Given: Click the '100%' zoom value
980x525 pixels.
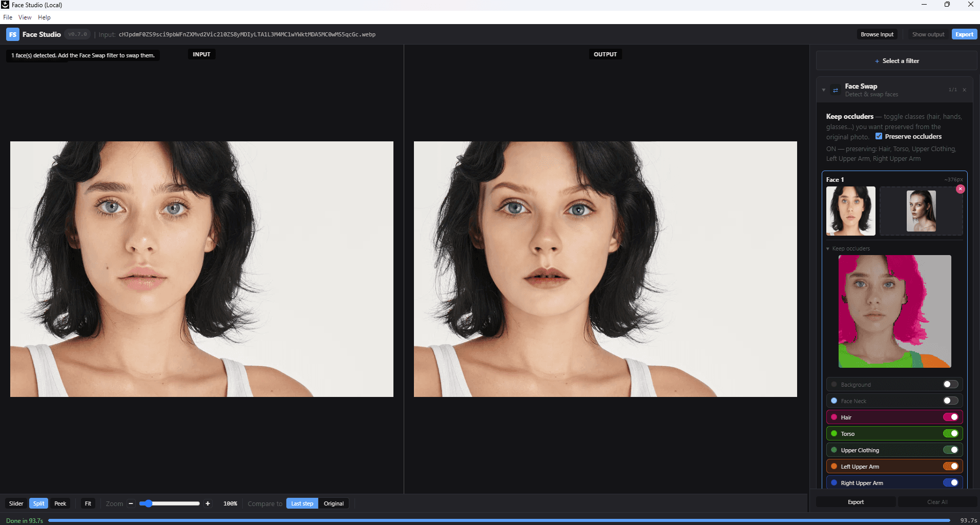Looking at the screenshot, I should [230, 503].
